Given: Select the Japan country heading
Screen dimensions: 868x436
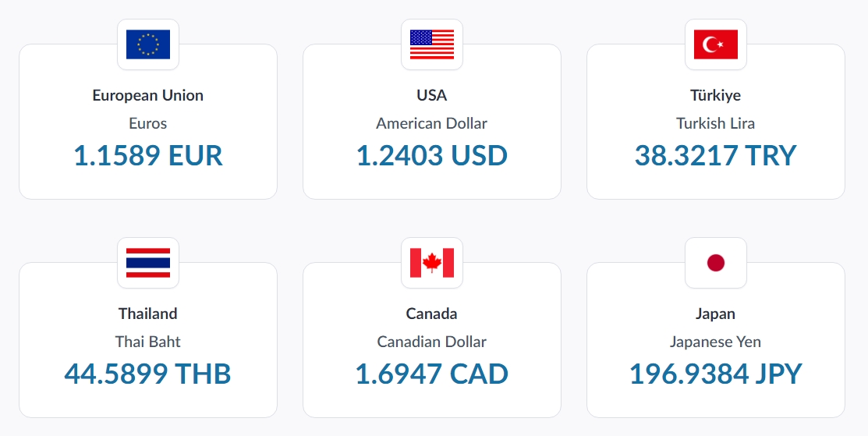Looking at the screenshot, I should 716,314.
